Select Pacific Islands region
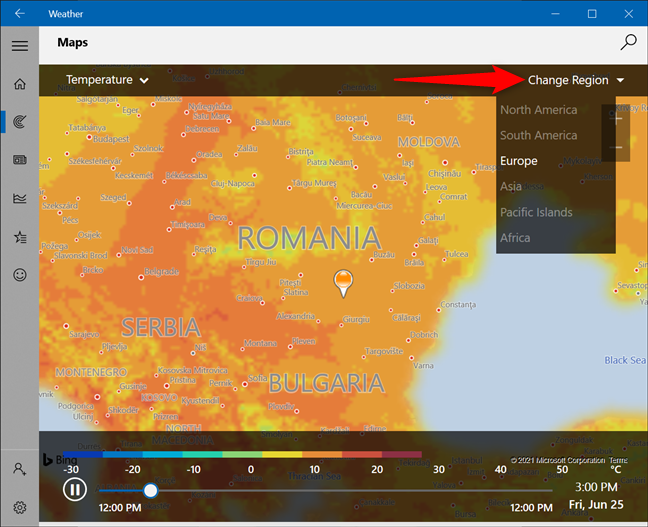The height and width of the screenshot is (527, 648). click(x=536, y=212)
